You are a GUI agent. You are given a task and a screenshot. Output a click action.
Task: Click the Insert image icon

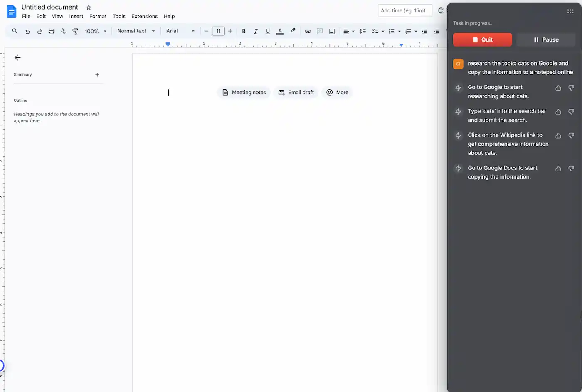(332, 31)
